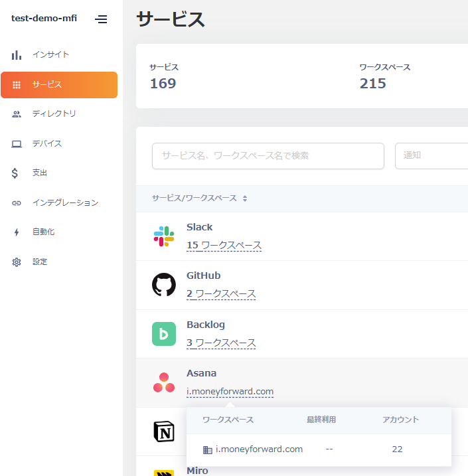The height and width of the screenshot is (476, 468).
Task: Click the 自動化 lightning bolt icon
Action: click(17, 232)
